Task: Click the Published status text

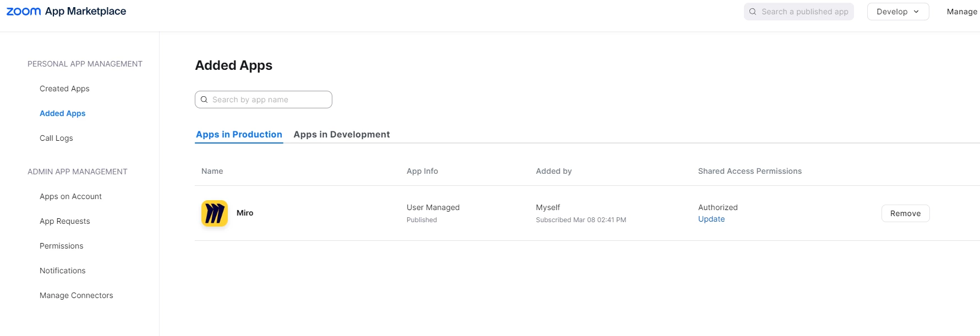Action: click(422, 220)
